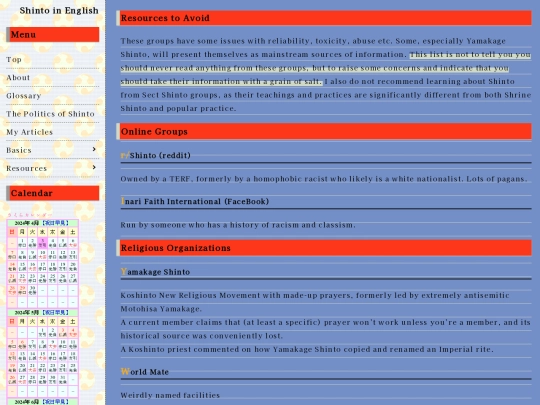540x405 pixels.
Task: Open the World Mate heading
Action: click(x=145, y=372)
